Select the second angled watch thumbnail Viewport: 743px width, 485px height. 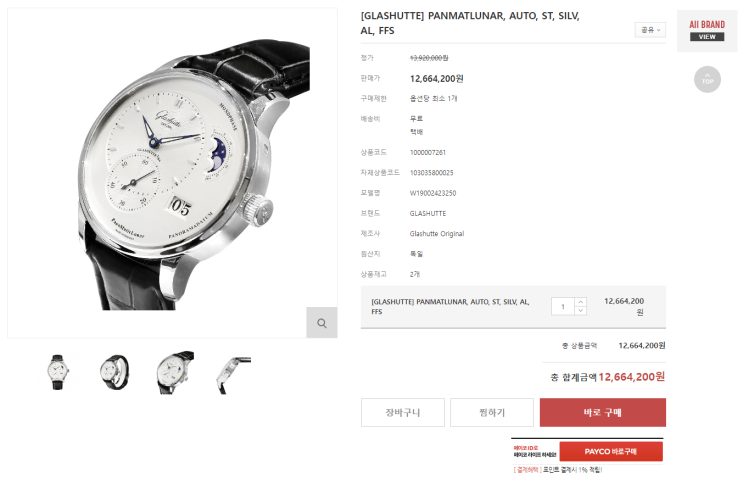tap(114, 372)
